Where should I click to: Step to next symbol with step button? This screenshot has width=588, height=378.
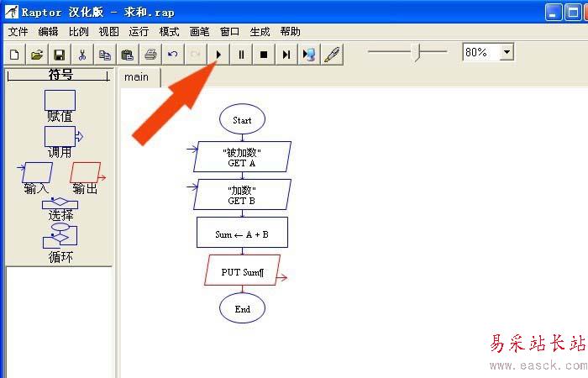286,55
